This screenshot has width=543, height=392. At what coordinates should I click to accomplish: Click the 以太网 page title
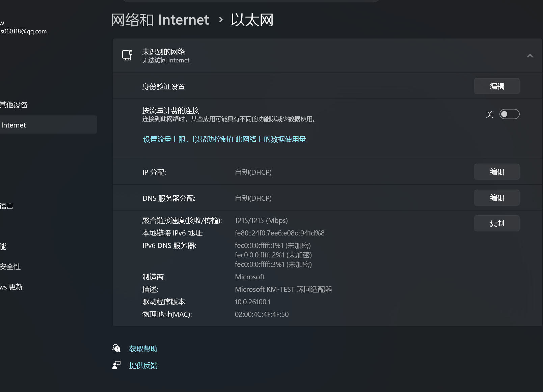[x=252, y=20]
